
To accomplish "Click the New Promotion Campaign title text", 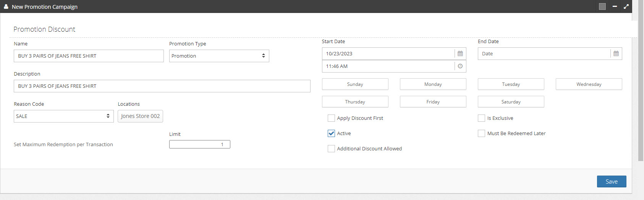I will point(45,7).
